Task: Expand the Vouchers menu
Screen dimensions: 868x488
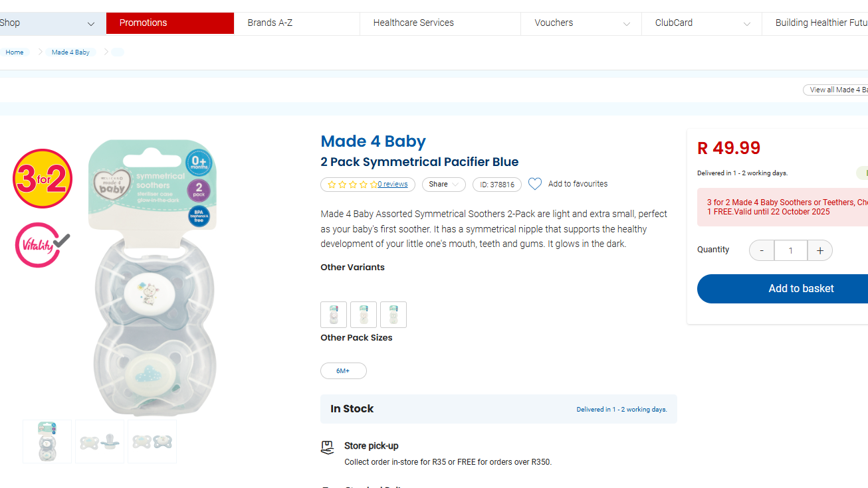Action: (x=626, y=24)
